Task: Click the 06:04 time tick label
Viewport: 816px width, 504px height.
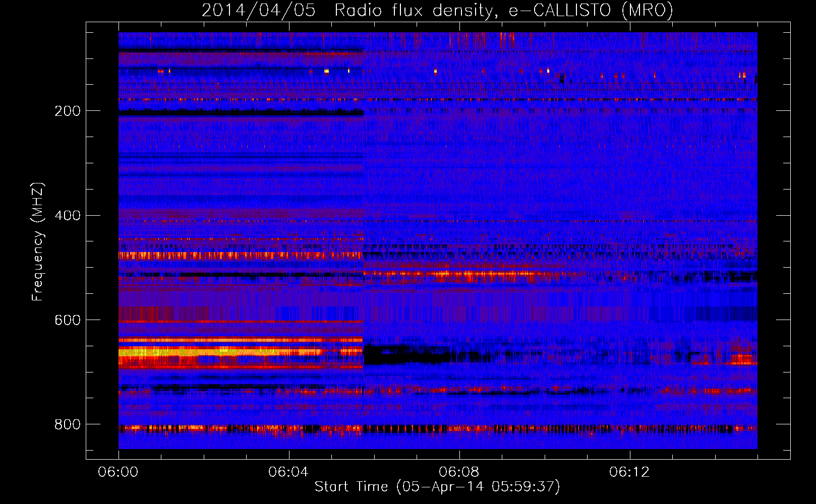Action: [x=288, y=472]
